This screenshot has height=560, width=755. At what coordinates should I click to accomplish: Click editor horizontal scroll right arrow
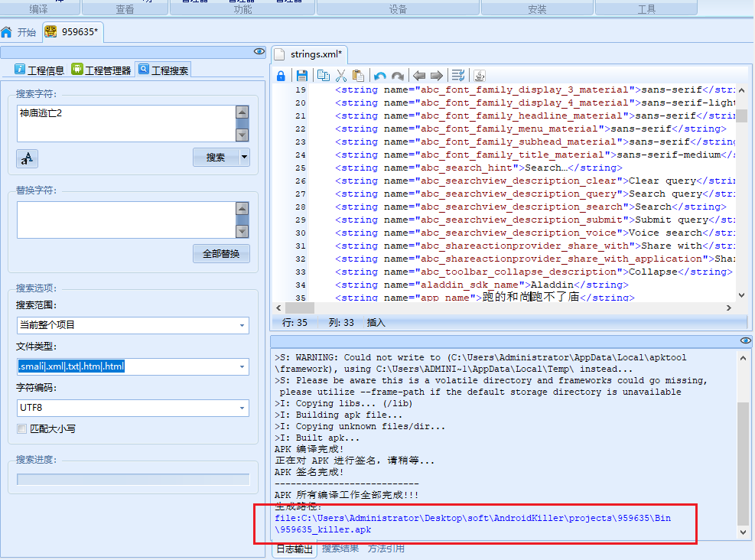point(728,308)
